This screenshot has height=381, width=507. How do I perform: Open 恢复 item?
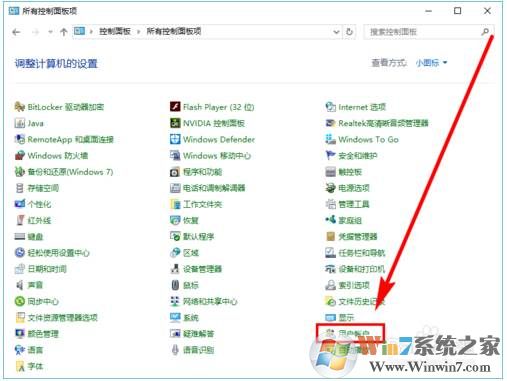pyautogui.click(x=184, y=220)
